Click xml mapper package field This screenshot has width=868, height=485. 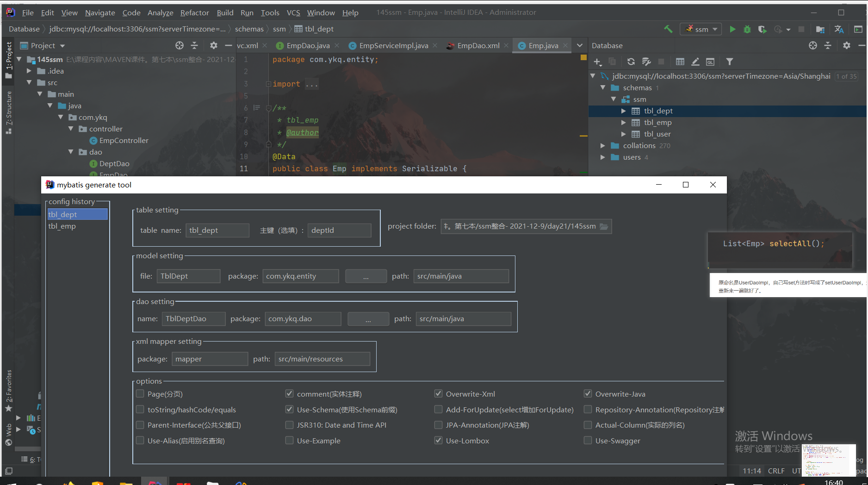(210, 359)
